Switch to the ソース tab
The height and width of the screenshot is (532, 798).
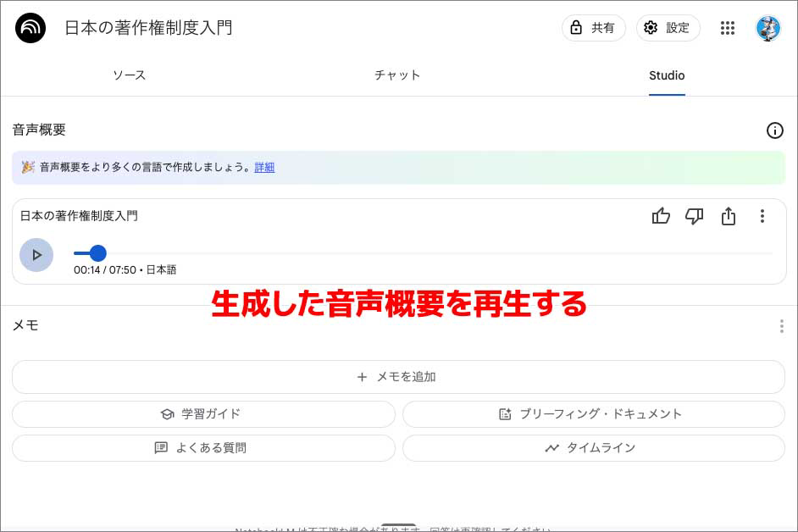(130, 75)
